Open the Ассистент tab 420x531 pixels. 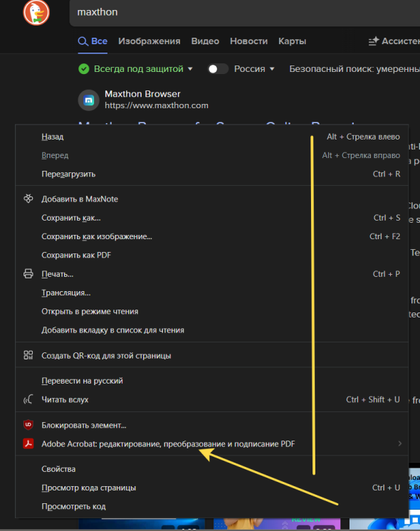pyautogui.click(x=394, y=41)
